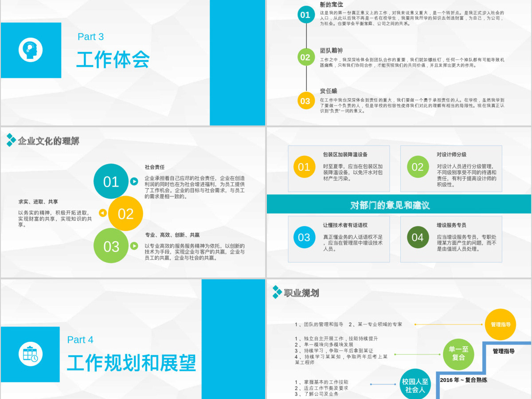Click the 企业文化的理解 heading
Image resolution: width=532 pixels, height=399 pixels.
pyautogui.click(x=49, y=141)
